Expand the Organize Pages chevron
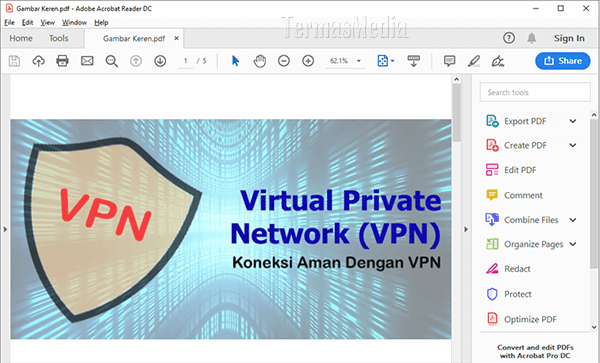The height and width of the screenshot is (363, 600). (x=573, y=244)
